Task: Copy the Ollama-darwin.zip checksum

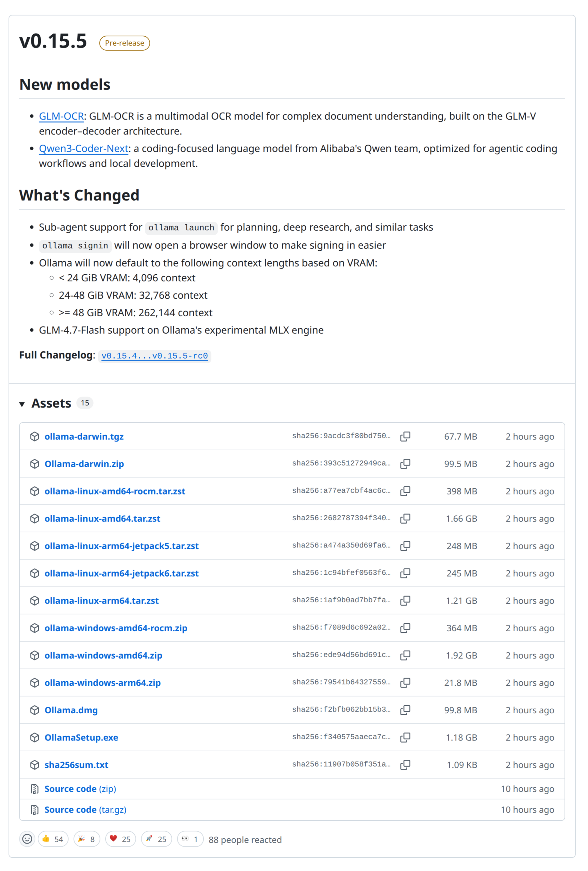Action: pos(405,464)
